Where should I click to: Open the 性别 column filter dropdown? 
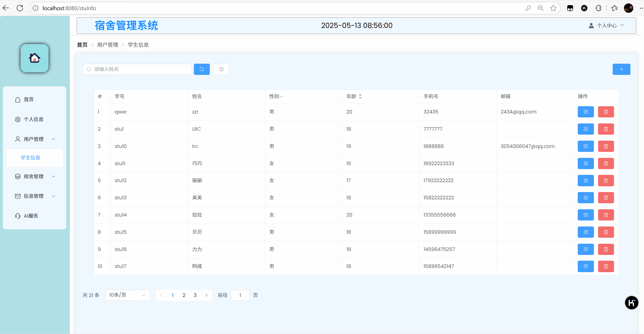(282, 97)
